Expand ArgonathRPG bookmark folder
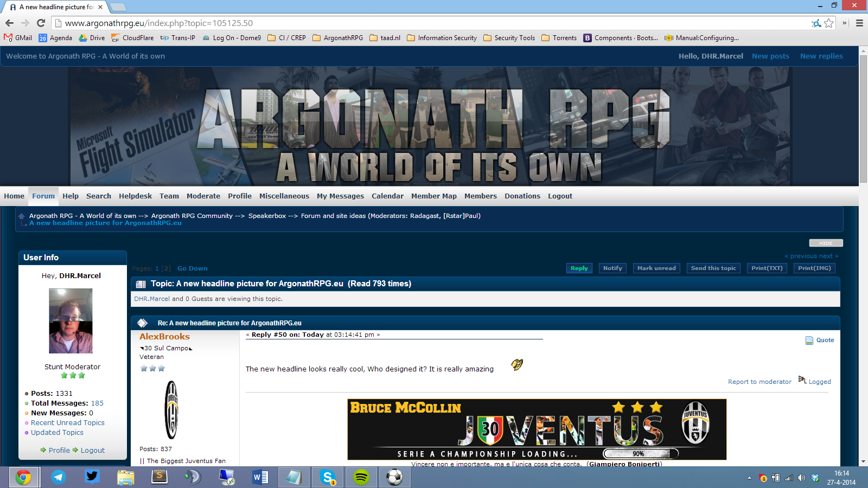 point(337,38)
